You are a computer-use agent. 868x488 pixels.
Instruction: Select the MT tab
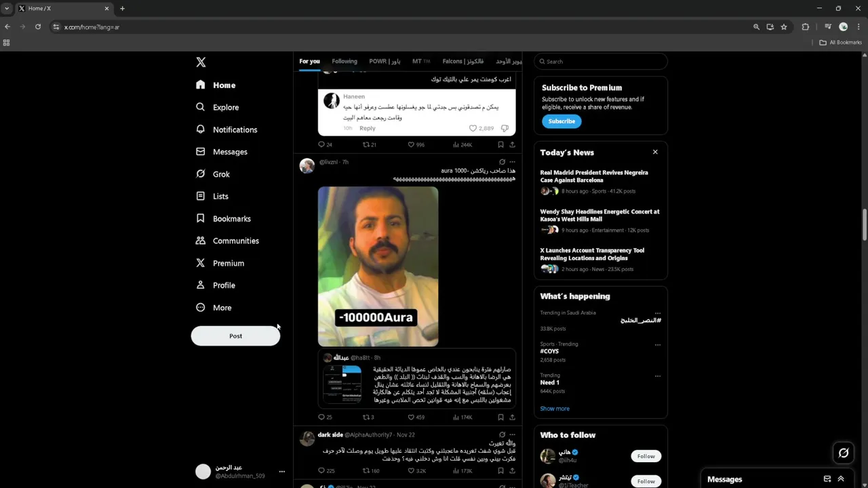(421, 61)
